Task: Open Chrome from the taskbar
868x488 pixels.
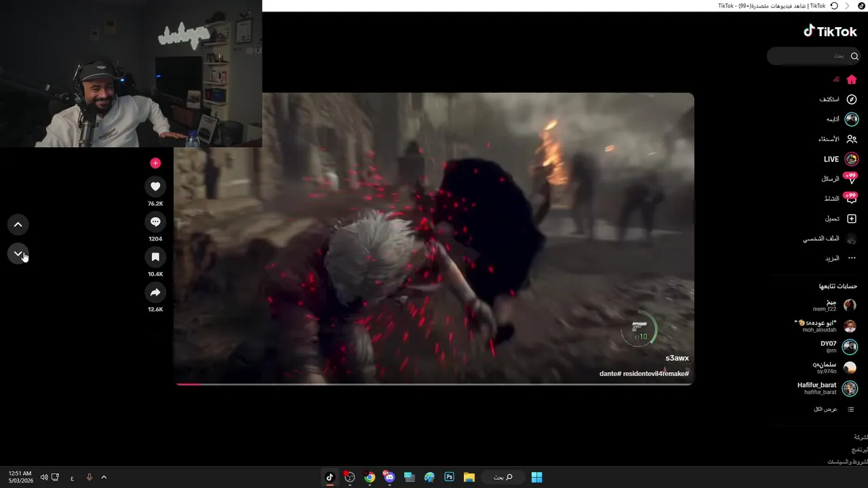Action: coord(370,477)
